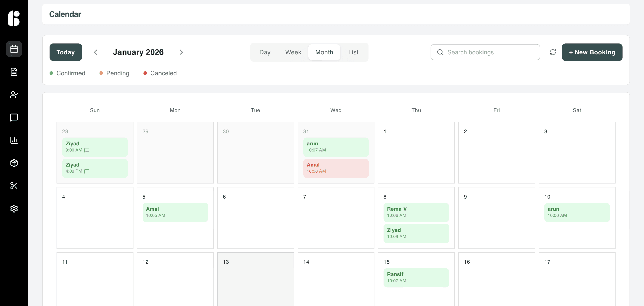Click the refresh bookings icon
Image resolution: width=644 pixels, height=306 pixels.
coord(553,52)
